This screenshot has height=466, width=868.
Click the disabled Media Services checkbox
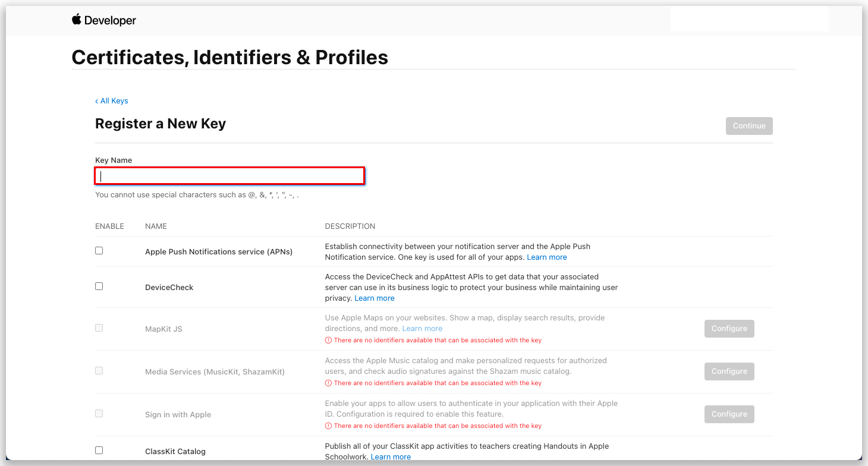pos(99,371)
